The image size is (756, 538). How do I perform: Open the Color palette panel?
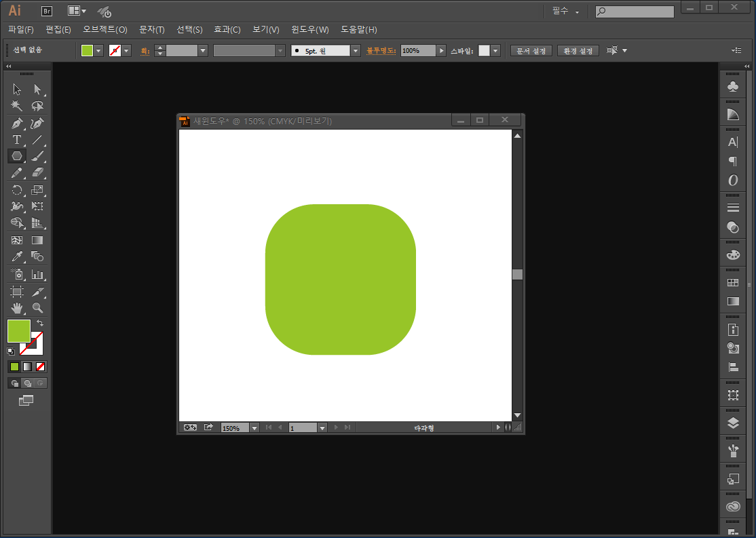pyautogui.click(x=732, y=255)
